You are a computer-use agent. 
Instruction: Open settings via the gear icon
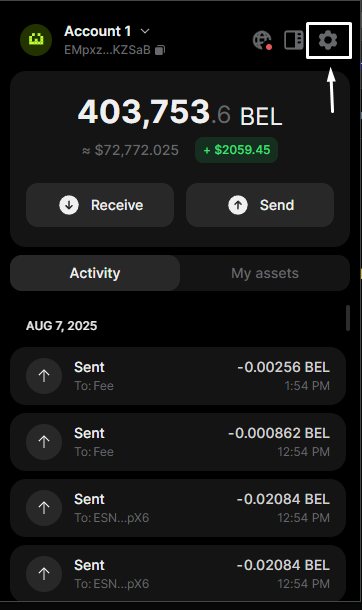(328, 40)
